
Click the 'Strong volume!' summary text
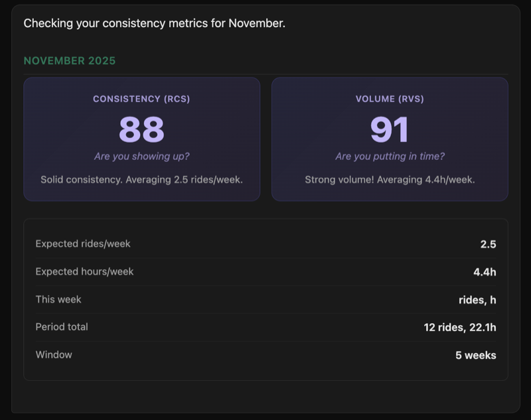point(390,180)
